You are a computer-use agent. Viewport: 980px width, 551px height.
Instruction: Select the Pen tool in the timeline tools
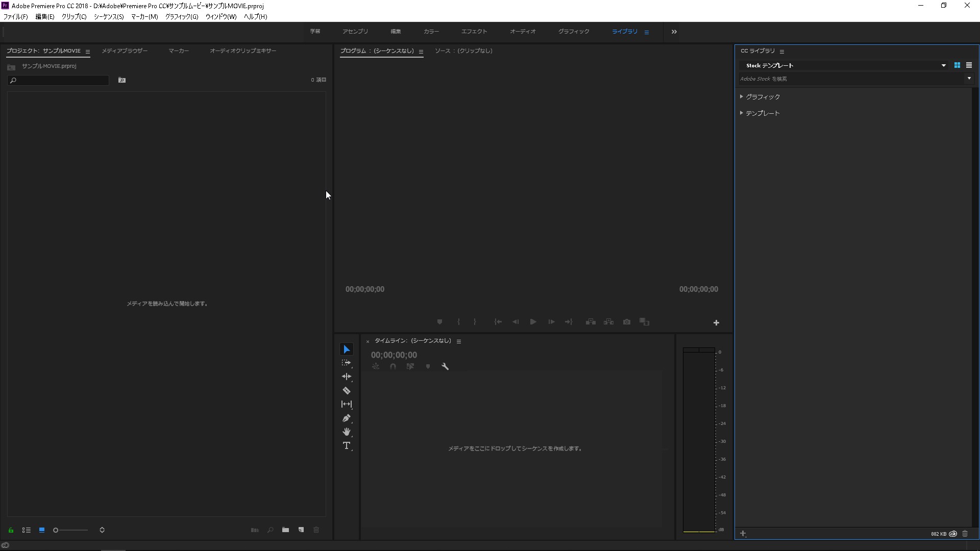347,418
